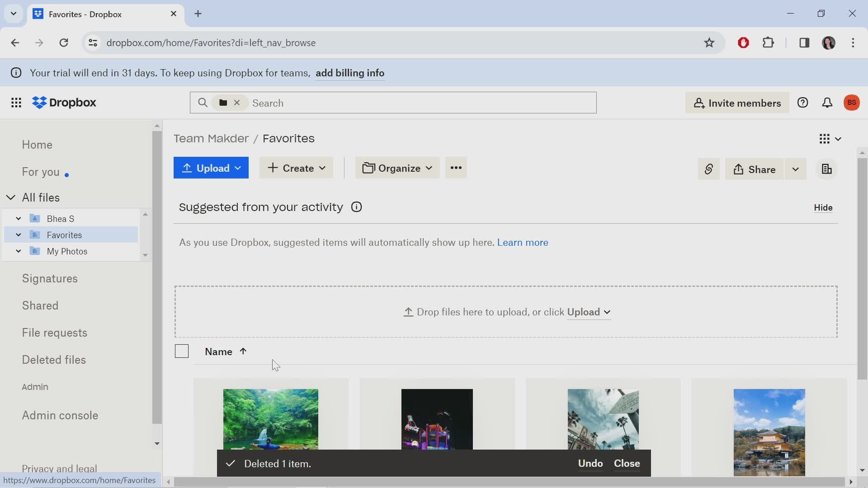The height and width of the screenshot is (488, 868).
Task: Open the palm trees building thumbnail
Action: pos(603,419)
